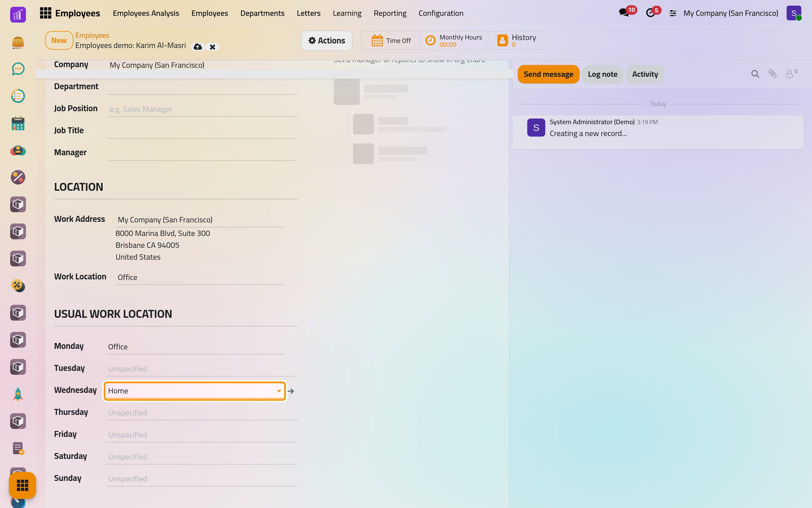Viewport: 812px width, 508px height.
Task: Click the Actions button
Action: 326,41
